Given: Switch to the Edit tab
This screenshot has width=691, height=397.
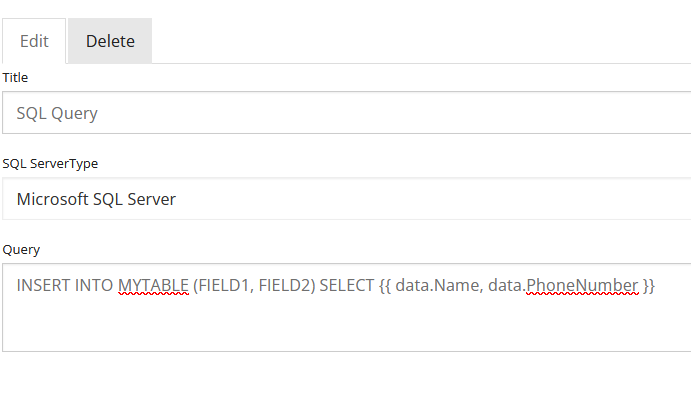Looking at the screenshot, I should pyautogui.click(x=34, y=41).
